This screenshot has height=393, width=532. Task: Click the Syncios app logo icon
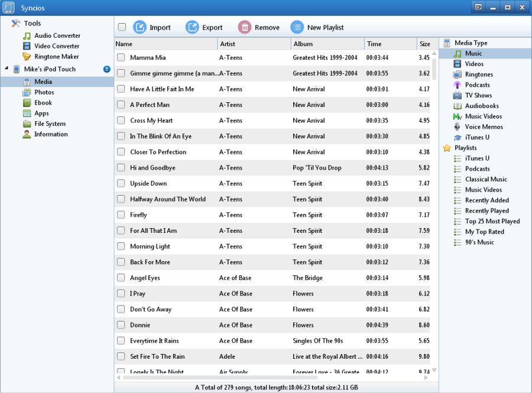(8, 8)
